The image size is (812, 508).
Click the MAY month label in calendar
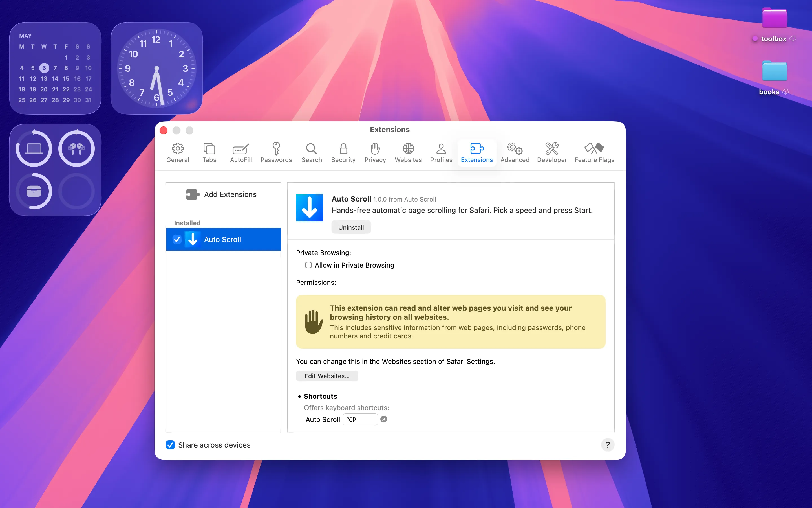[x=25, y=36]
